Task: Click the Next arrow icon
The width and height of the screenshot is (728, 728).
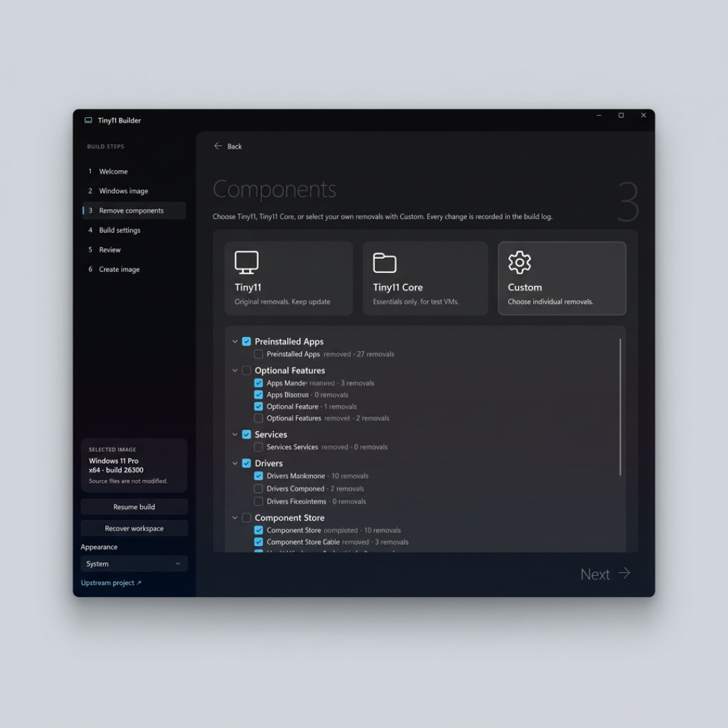Action: (x=624, y=573)
